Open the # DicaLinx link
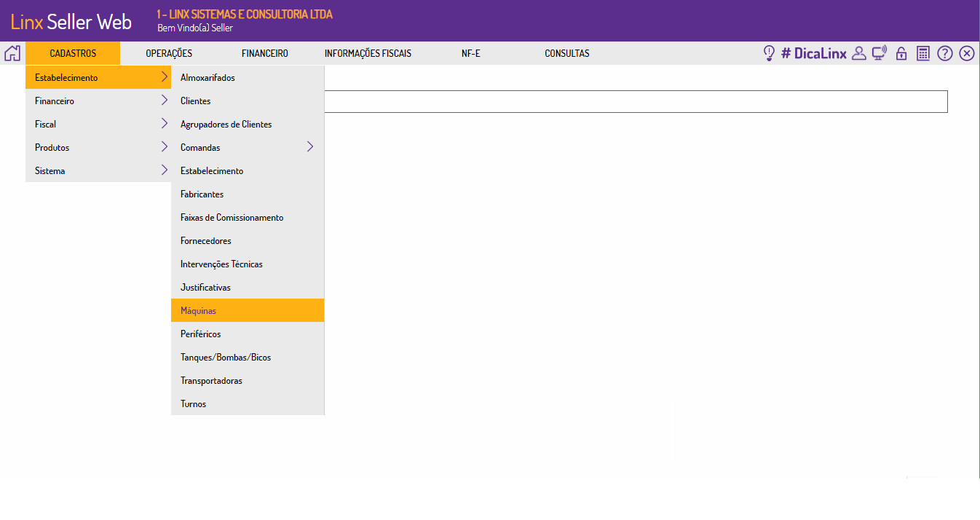The height and width of the screenshot is (520, 980). pos(814,53)
